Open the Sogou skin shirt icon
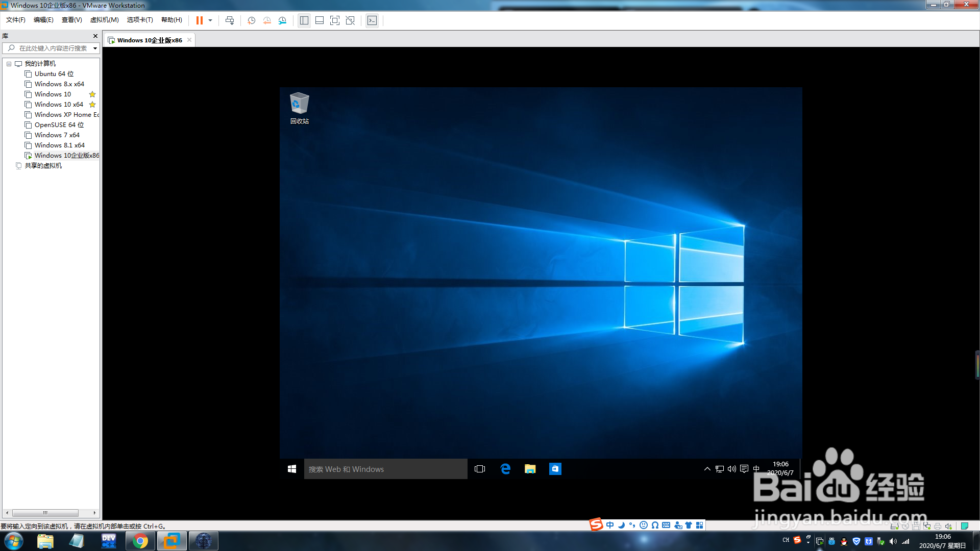 689,525
